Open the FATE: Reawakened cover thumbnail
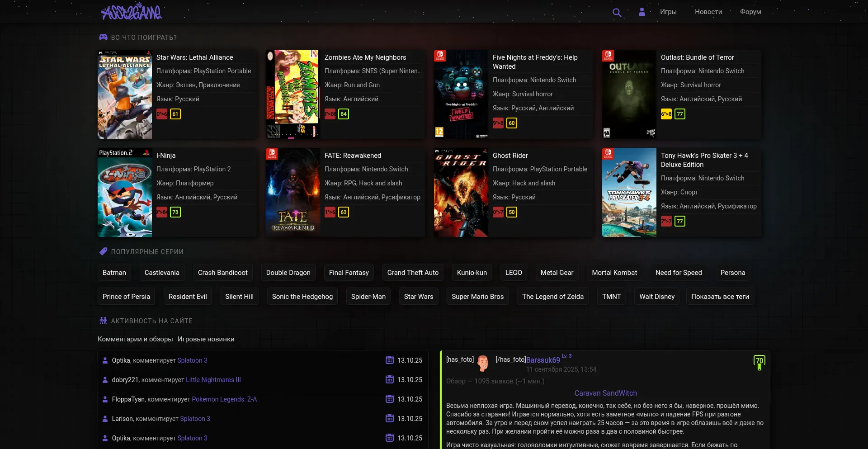The height and width of the screenshot is (449, 868). pos(293,192)
